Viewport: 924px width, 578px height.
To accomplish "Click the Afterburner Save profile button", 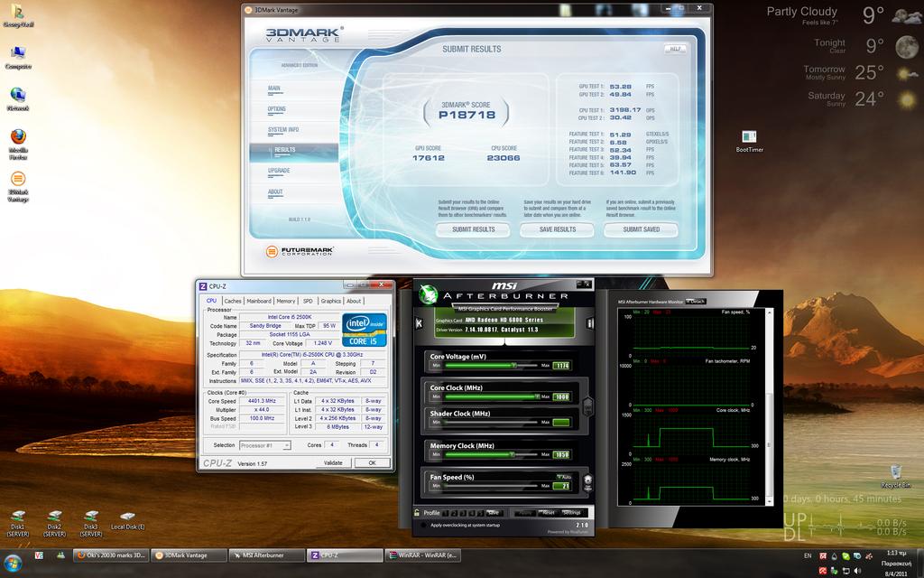I will point(494,513).
